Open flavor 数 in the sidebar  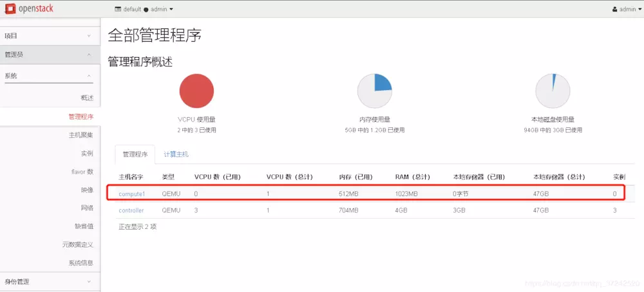[82, 172]
